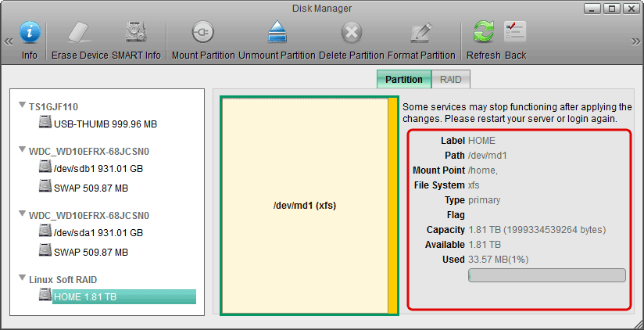Click the Used space progress bar
Image resolution: width=644 pixels, height=330 pixels.
[546, 275]
